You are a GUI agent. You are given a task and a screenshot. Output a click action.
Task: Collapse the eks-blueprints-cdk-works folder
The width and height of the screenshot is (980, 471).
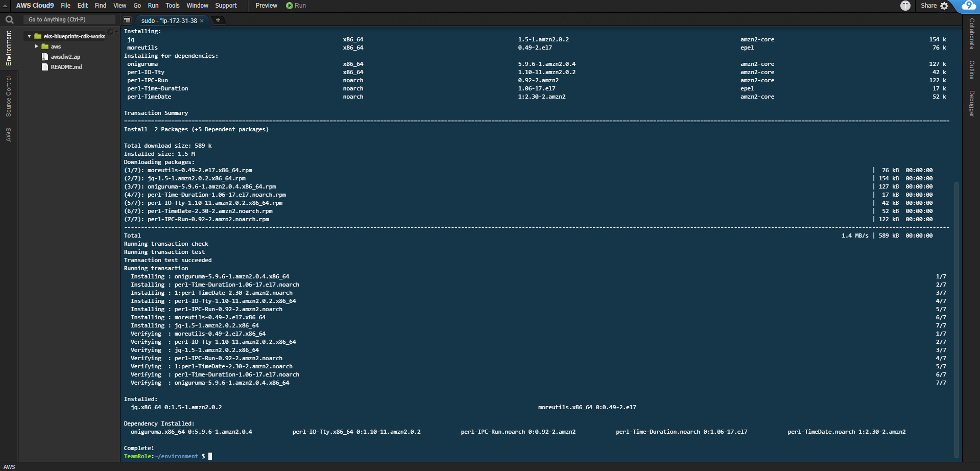coord(30,36)
